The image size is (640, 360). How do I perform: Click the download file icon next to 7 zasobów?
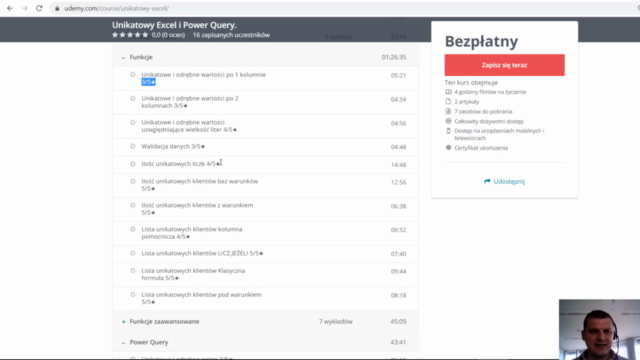[448, 111]
